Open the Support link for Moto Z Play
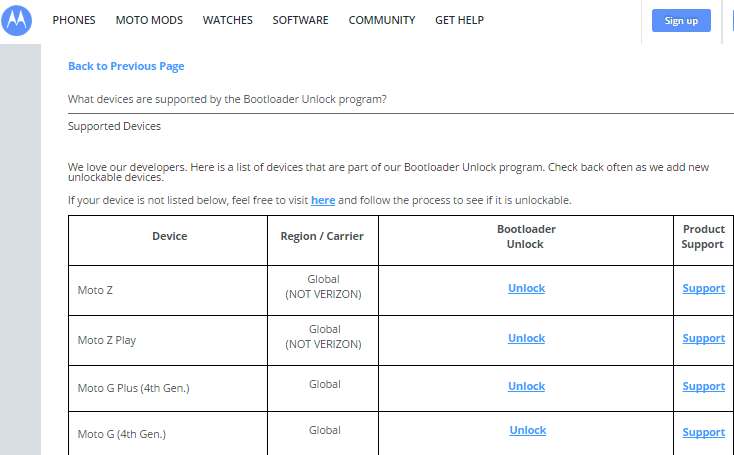The image size is (734, 455). coord(704,338)
